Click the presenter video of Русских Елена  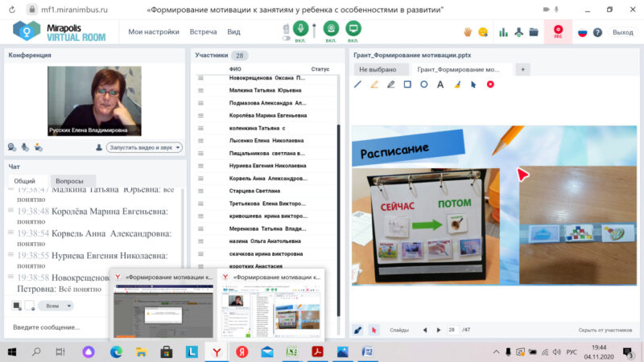pos(94,101)
